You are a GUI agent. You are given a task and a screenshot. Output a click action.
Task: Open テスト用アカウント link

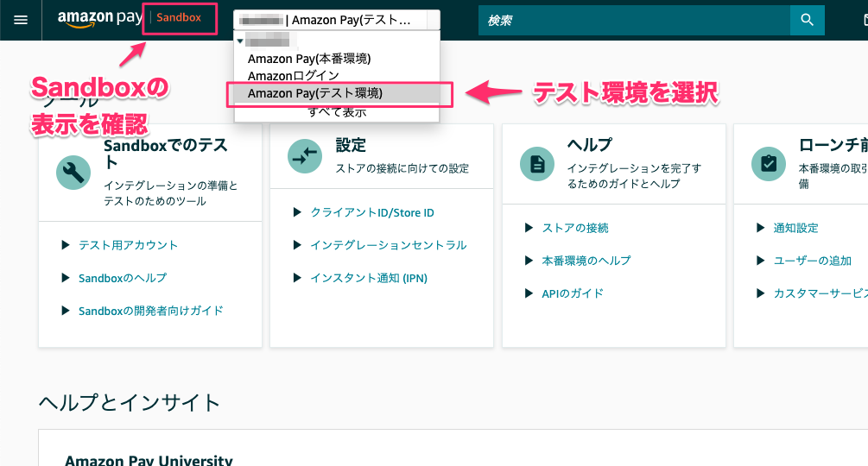click(x=128, y=245)
